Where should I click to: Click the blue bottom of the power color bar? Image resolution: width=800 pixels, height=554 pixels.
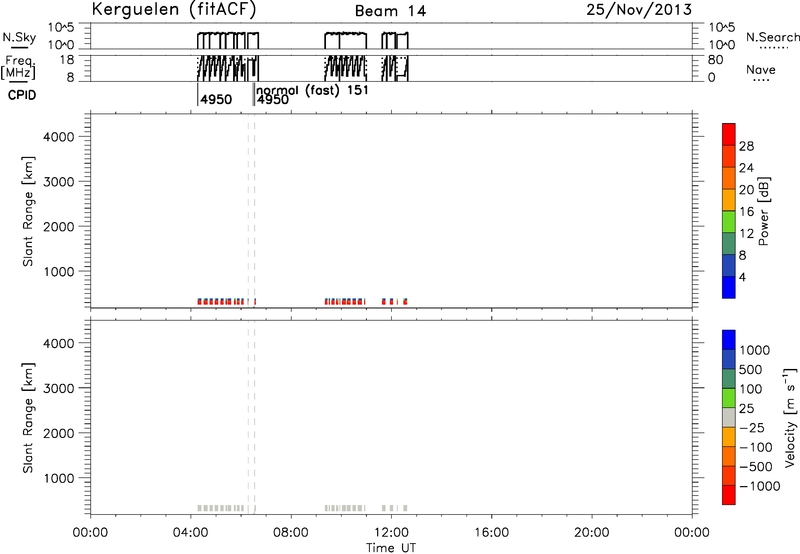tap(729, 287)
